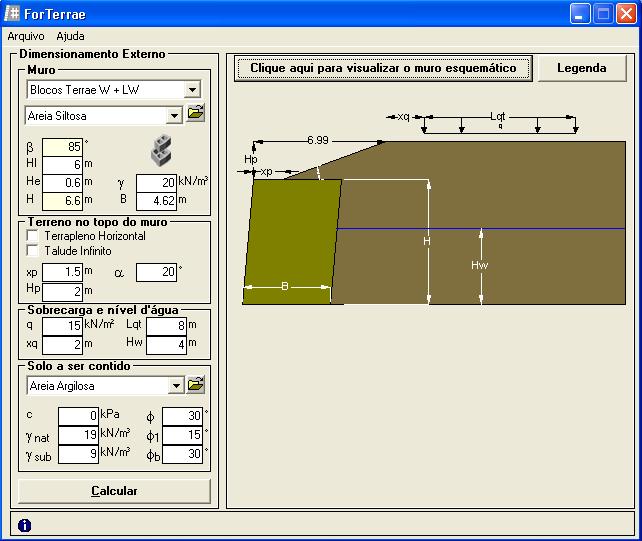Click the B field showing 4.62
The width and height of the screenshot is (642, 541).
156,201
